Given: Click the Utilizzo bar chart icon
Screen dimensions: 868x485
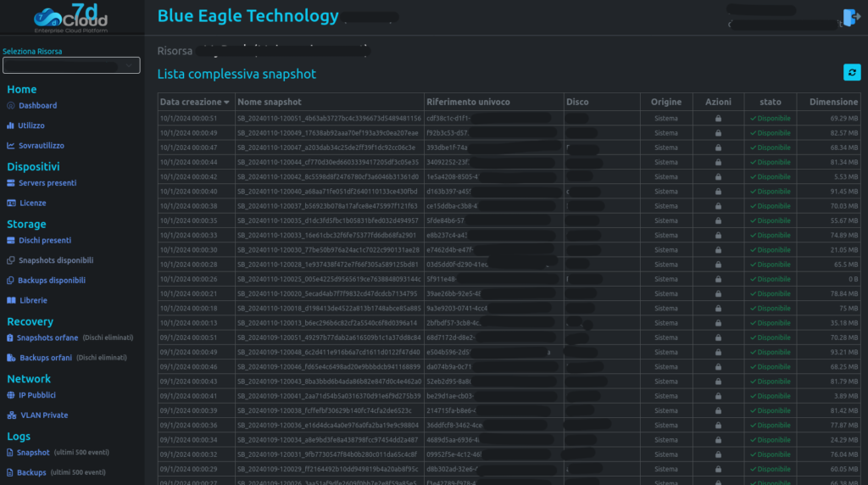Looking at the screenshot, I should pyautogui.click(x=11, y=125).
